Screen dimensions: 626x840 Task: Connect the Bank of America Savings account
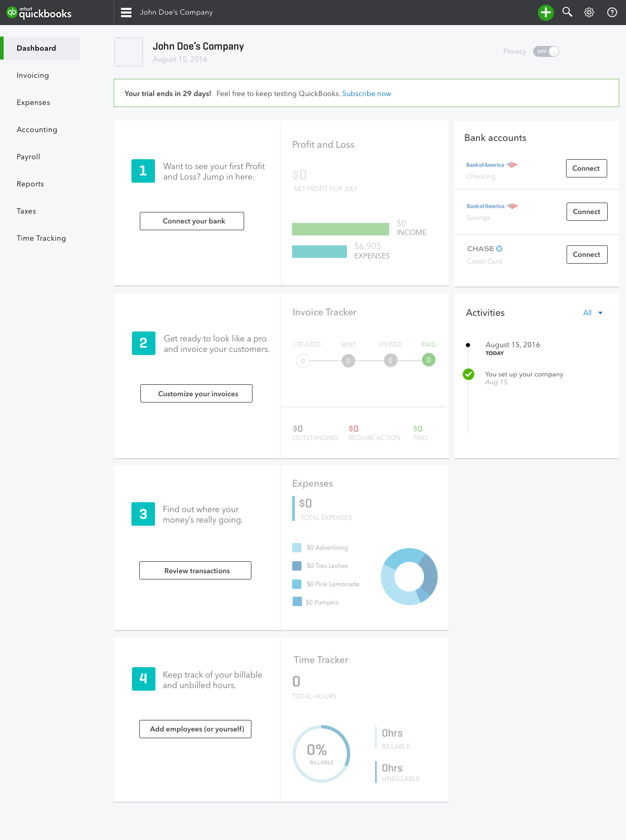pos(587,212)
